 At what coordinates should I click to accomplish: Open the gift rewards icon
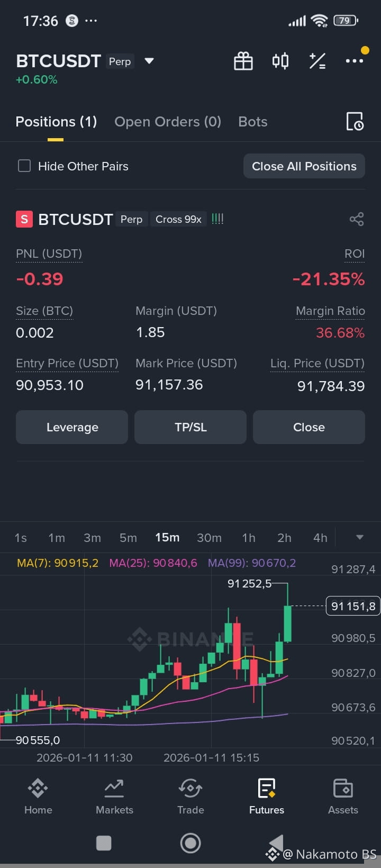coord(243,61)
